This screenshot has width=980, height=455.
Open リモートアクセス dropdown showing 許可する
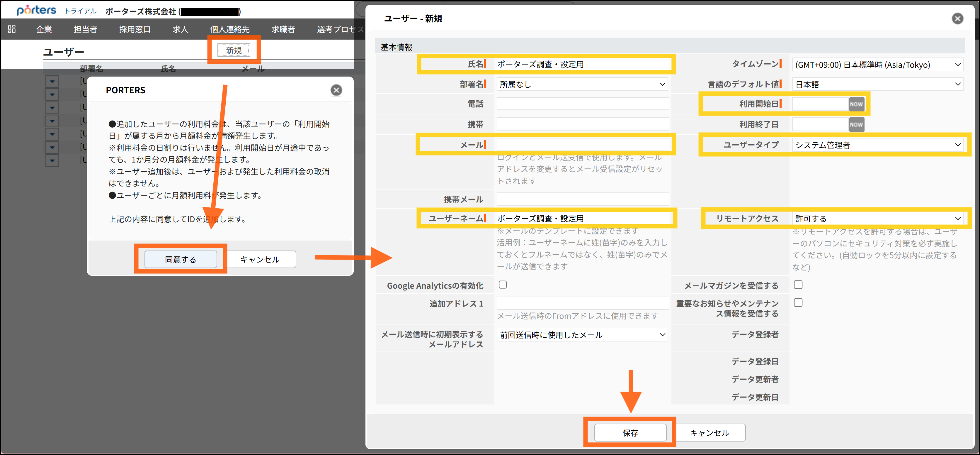pos(877,219)
